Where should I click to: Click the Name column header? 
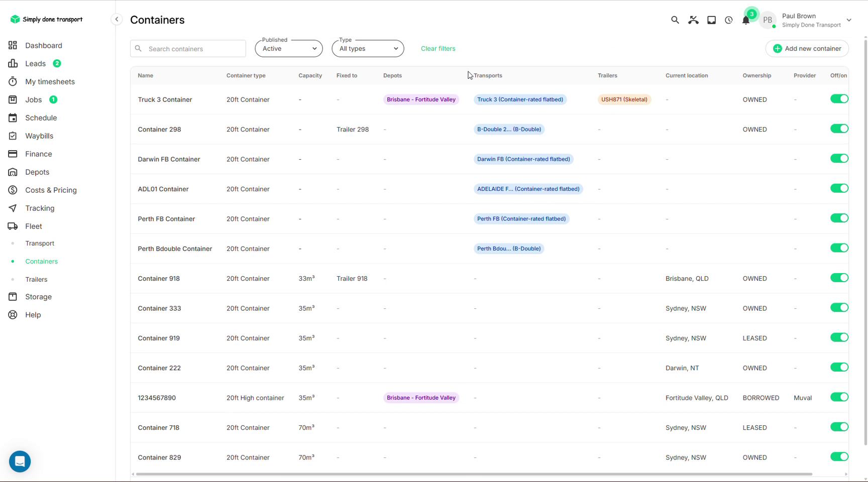tap(146, 75)
